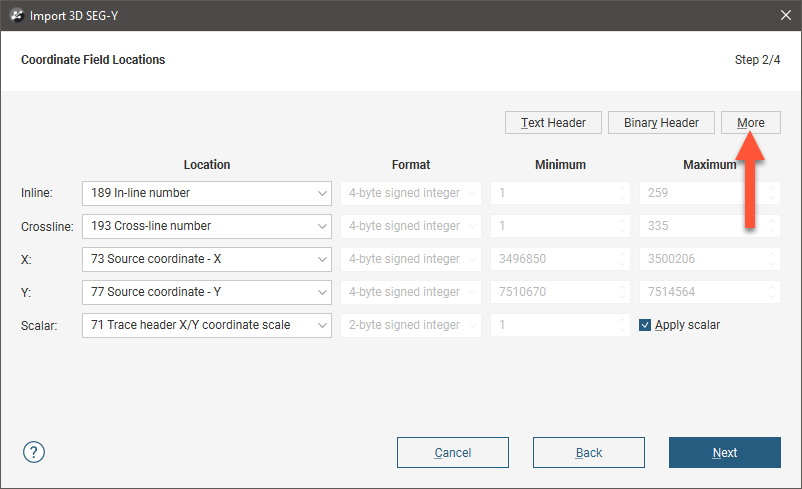Close the Import 3D SEG-Y dialog
The image size is (802, 489).
(x=784, y=14)
